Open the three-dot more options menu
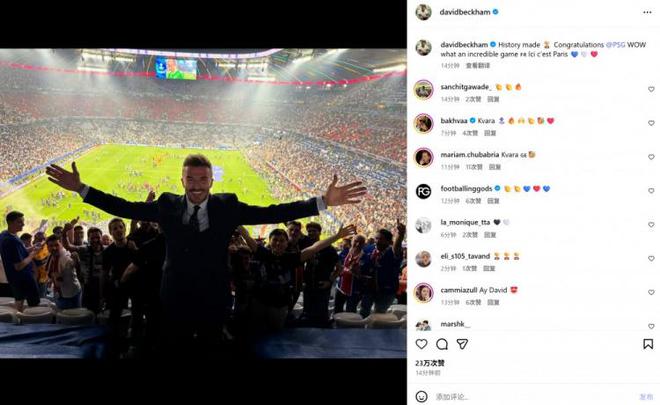Image resolution: width=660 pixels, height=405 pixels. point(647,12)
